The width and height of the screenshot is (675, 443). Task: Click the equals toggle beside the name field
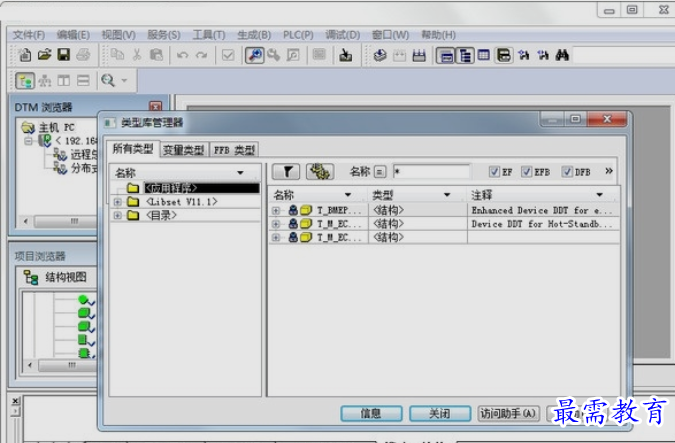pos(380,172)
